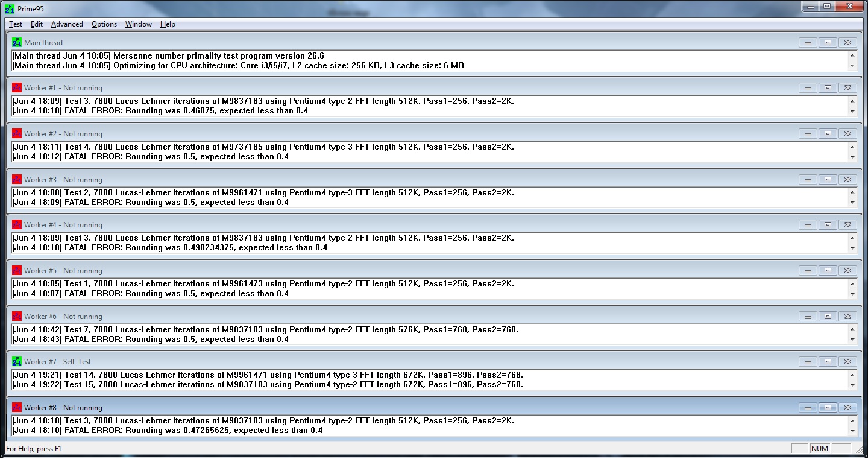Screen dimensions: 868x459
Task: Click the red Worker #5 window icon
Action: point(17,270)
